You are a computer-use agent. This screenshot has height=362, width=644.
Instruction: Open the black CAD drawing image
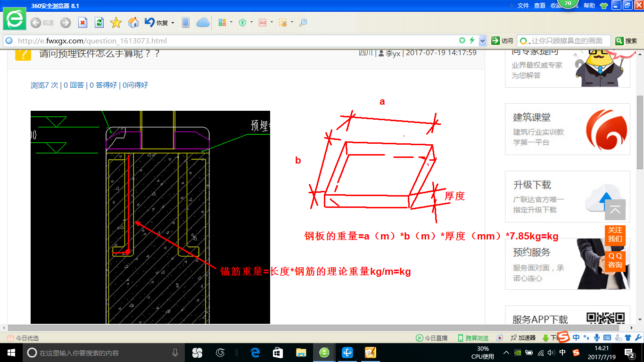pyautogui.click(x=150, y=217)
